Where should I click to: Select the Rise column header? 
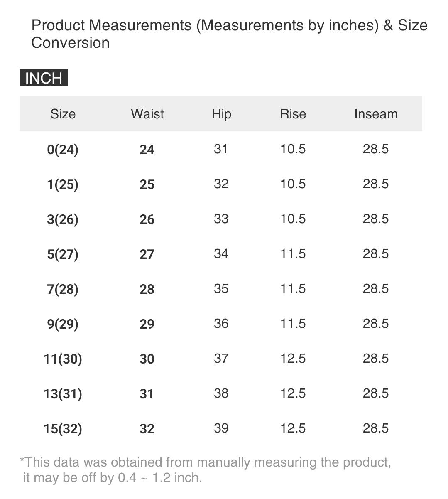[293, 114]
